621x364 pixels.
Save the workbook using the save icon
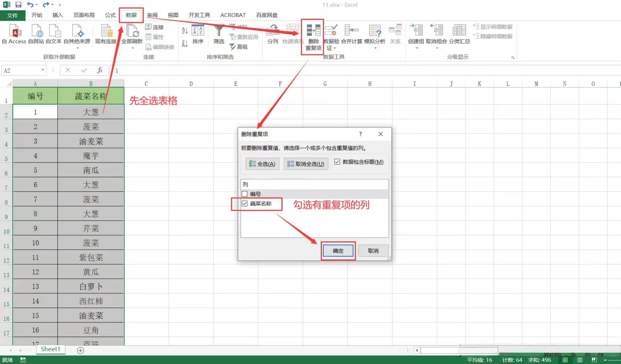point(18,5)
